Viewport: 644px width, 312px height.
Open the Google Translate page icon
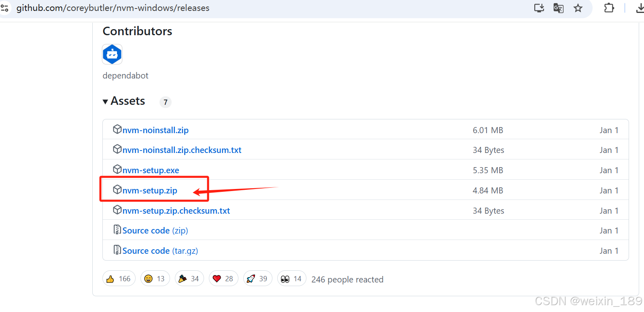[x=559, y=8]
